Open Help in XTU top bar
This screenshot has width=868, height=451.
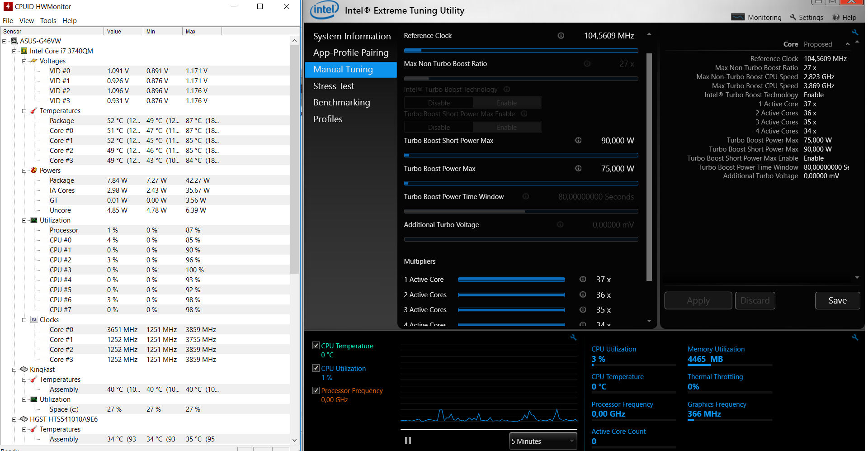point(844,17)
